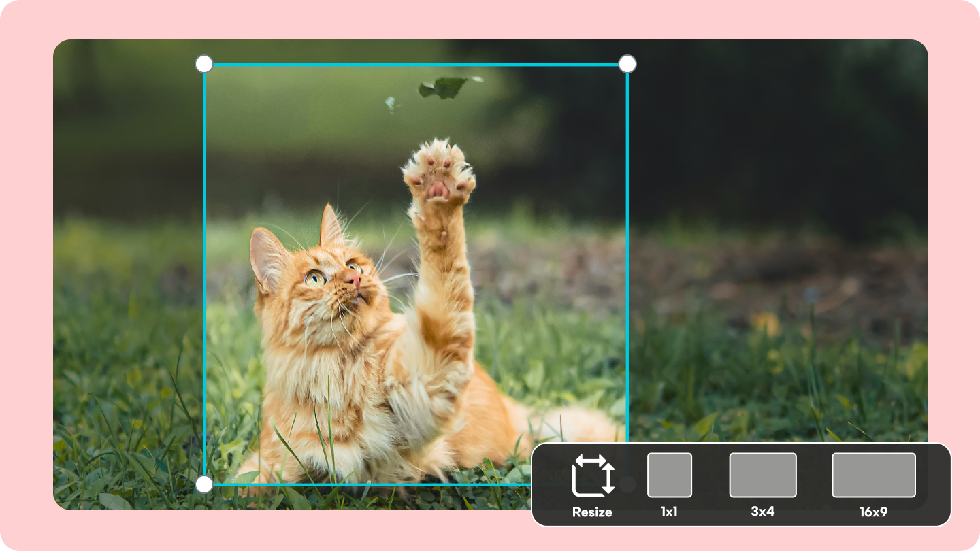
Task: Grab the top-left crop corner handle
Action: [203, 63]
